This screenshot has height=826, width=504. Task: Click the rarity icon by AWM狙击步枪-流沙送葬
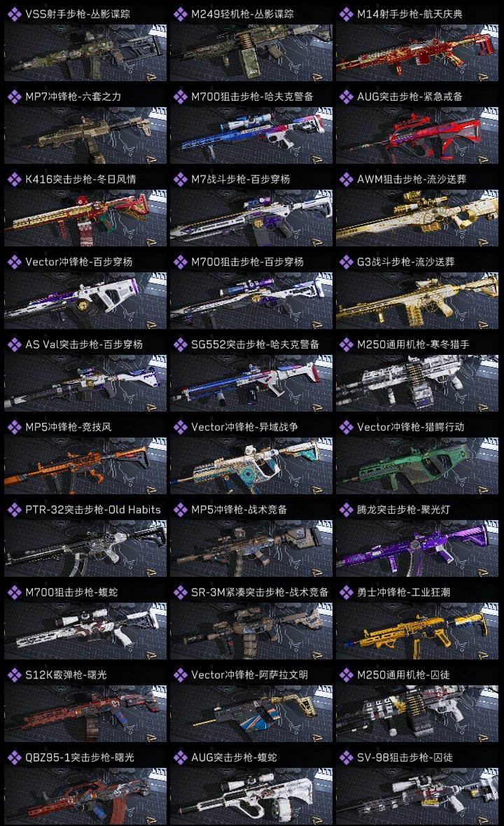point(346,179)
